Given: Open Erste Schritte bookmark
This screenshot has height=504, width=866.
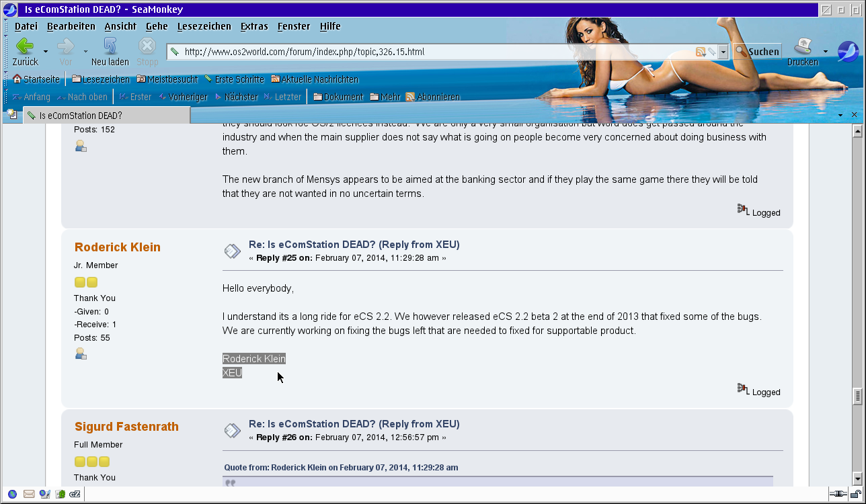Looking at the screenshot, I should point(234,79).
